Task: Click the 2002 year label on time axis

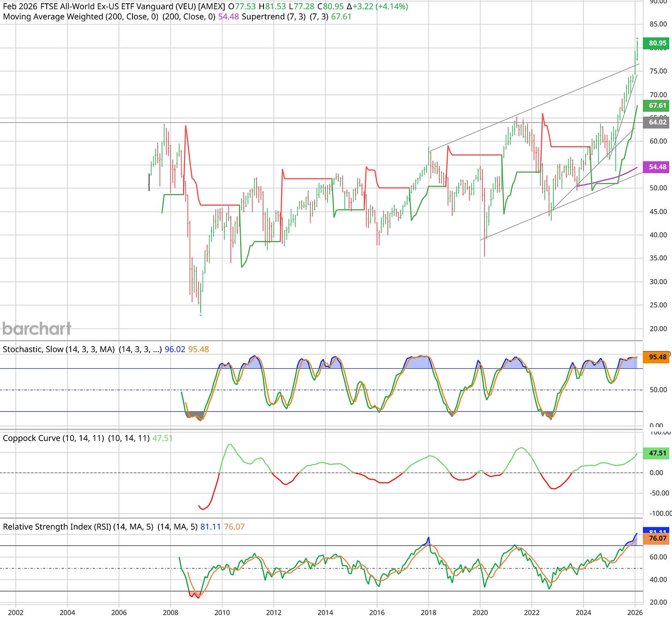Action: point(16,612)
